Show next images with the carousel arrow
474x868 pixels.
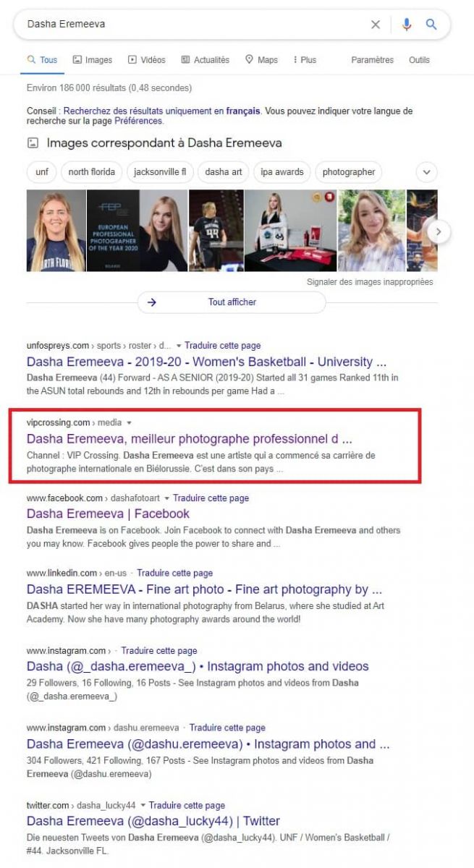(x=439, y=231)
